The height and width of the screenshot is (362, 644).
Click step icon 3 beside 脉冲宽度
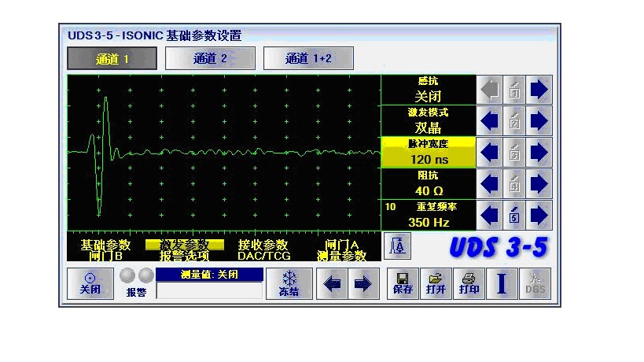(514, 153)
